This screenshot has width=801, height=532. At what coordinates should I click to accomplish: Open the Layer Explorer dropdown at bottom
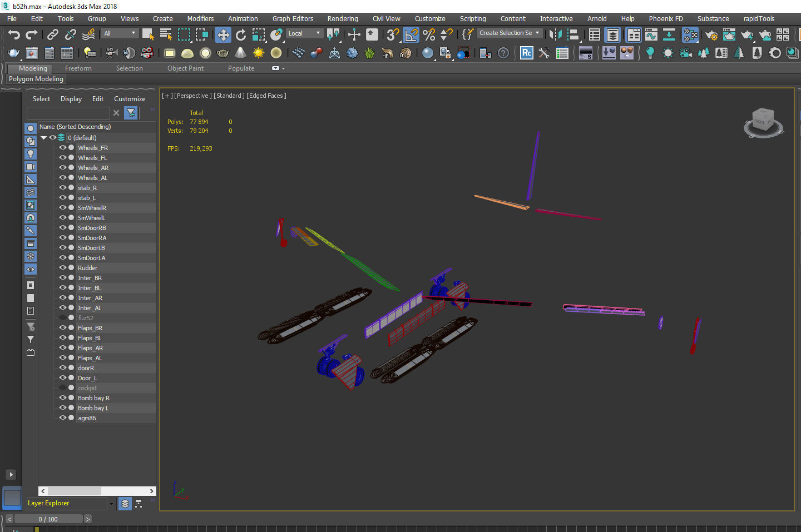coord(111,504)
